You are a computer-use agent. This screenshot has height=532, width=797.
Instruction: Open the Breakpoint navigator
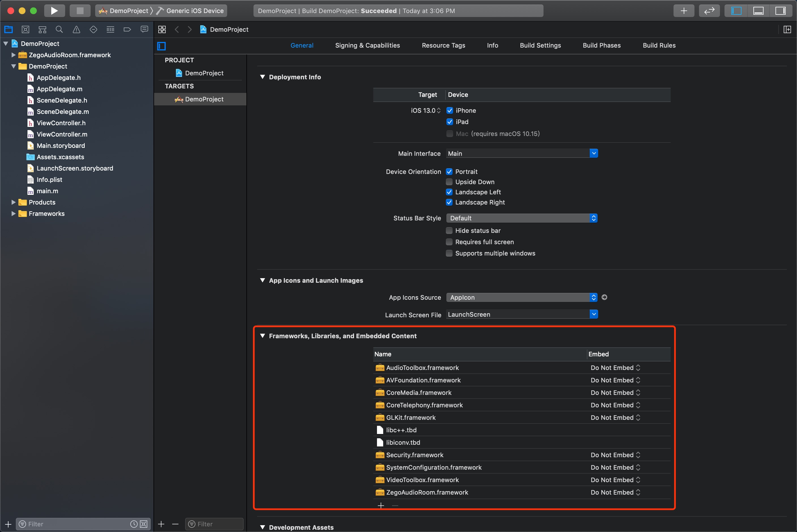[127, 29]
